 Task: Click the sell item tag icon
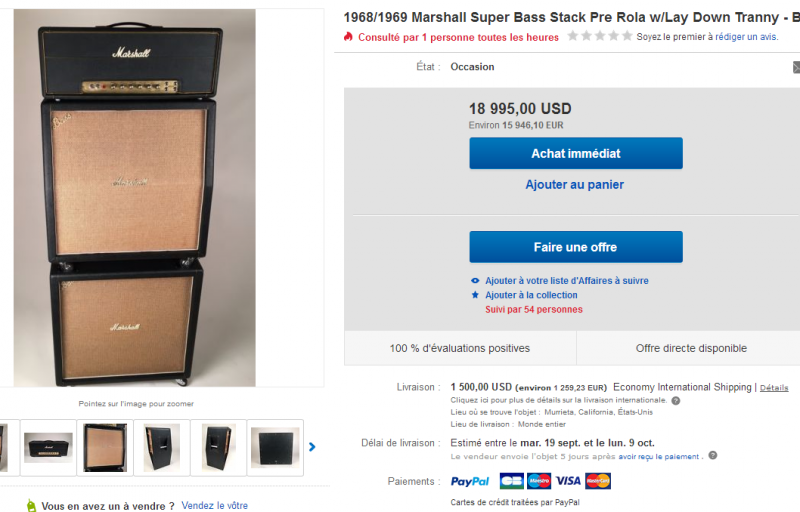[30, 505]
